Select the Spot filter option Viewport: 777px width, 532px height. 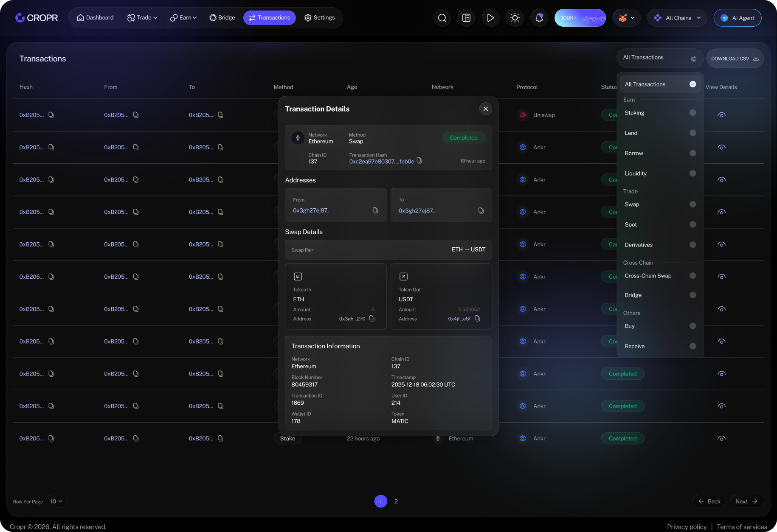coord(660,224)
